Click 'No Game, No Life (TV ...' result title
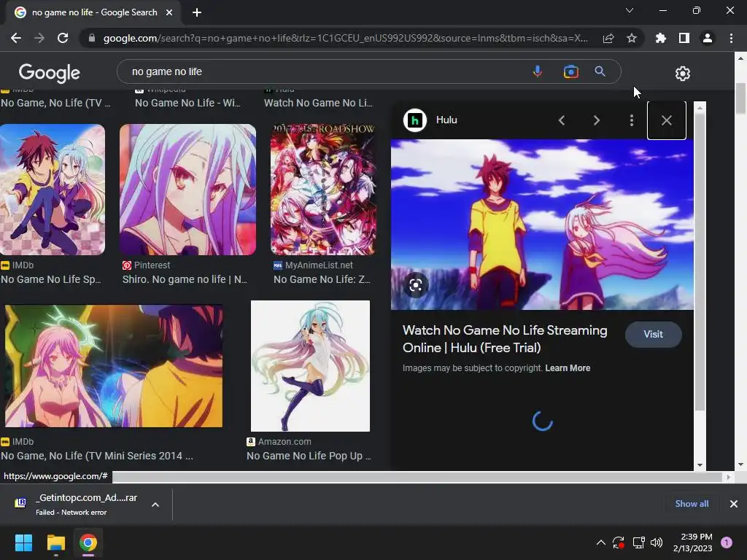Screen dimensions: 747x560 tap(55, 103)
